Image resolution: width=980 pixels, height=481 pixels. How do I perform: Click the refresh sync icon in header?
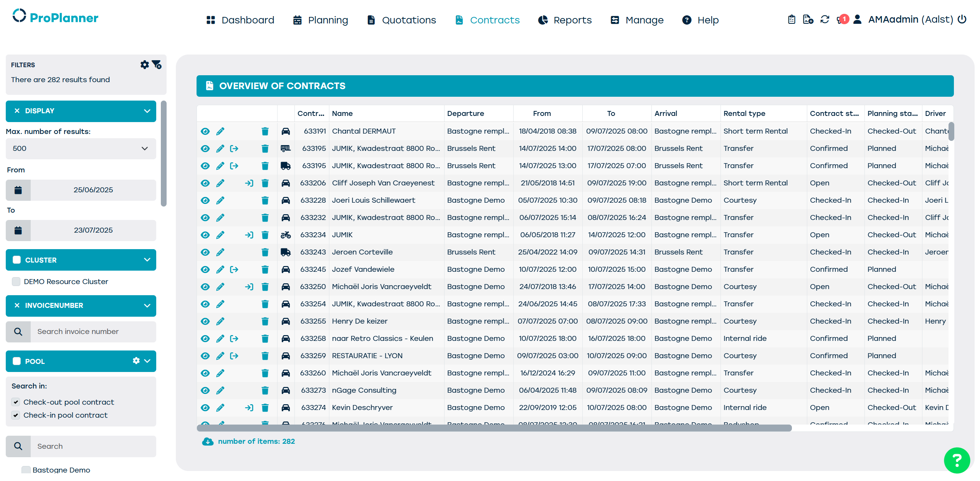[x=825, y=20]
